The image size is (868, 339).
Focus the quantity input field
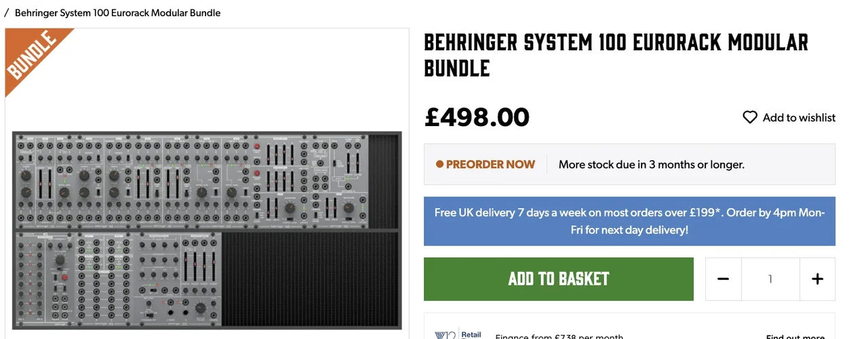click(x=770, y=279)
